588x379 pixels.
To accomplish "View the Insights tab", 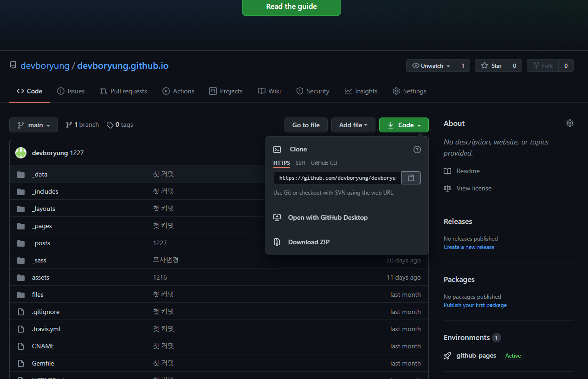I will tap(361, 91).
